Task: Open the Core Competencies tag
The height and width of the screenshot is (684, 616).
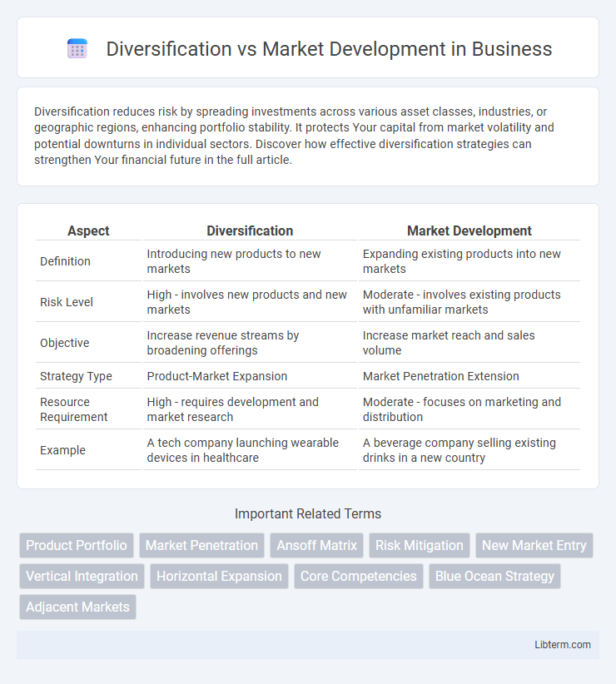Action: 359,577
